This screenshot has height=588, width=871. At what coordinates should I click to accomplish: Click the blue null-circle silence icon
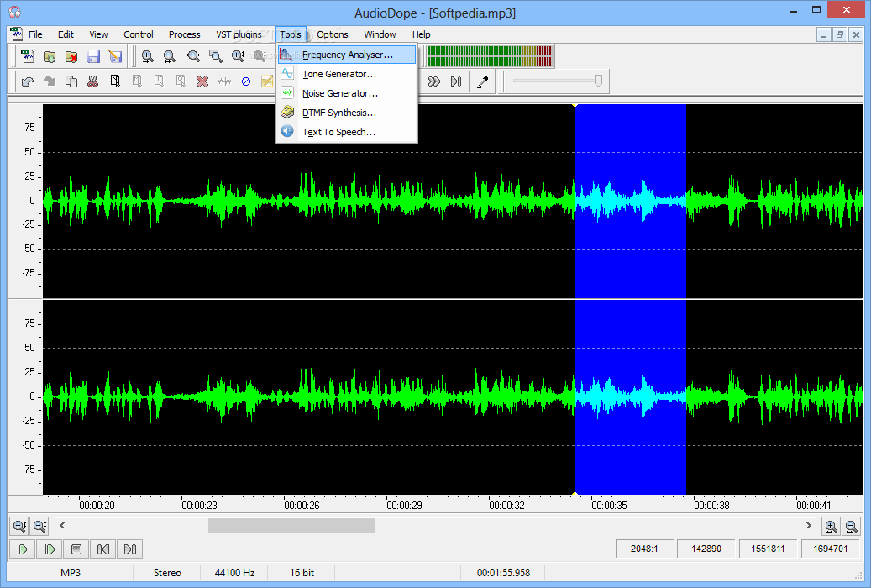[x=246, y=81]
